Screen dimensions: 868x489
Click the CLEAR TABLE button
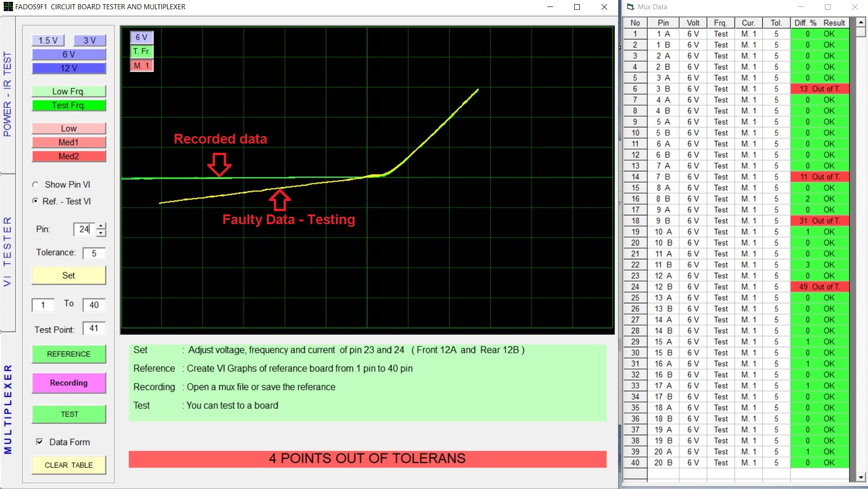(x=69, y=465)
